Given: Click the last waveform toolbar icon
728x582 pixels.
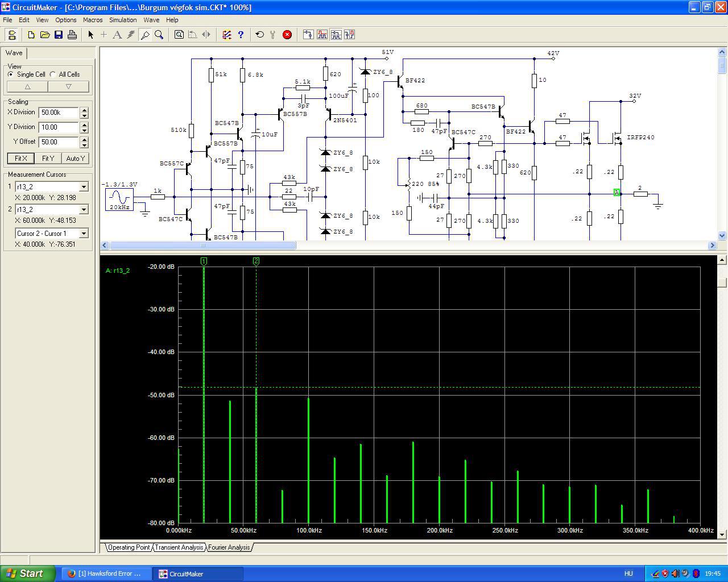Looking at the screenshot, I should pos(350,35).
